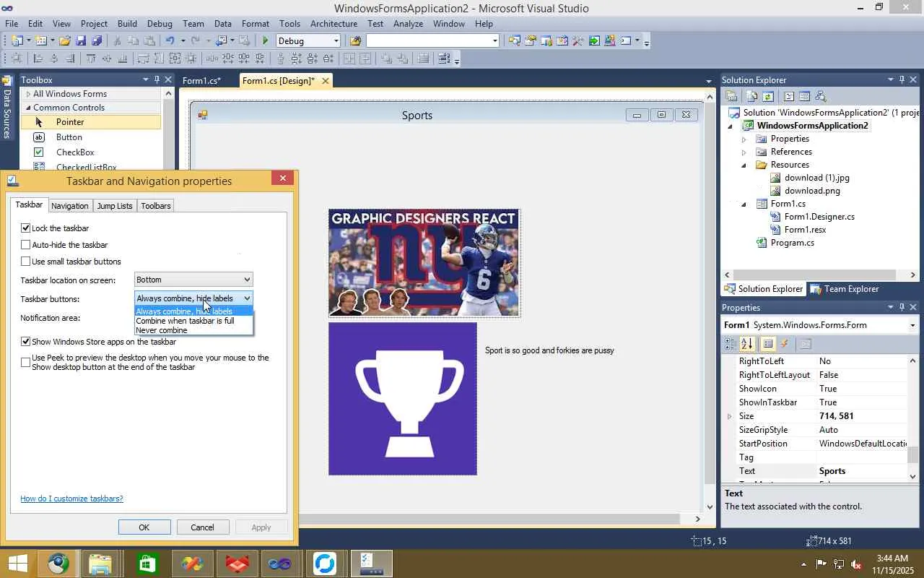The width and height of the screenshot is (924, 578).
Task: Expand the All Windows Forms toolbox group
Action: [x=29, y=94]
